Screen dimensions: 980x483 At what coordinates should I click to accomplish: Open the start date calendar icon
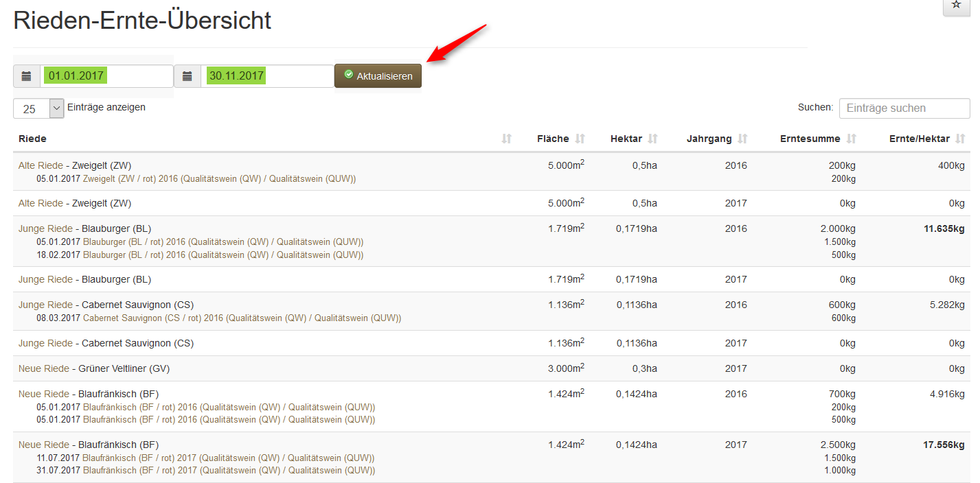[27, 76]
